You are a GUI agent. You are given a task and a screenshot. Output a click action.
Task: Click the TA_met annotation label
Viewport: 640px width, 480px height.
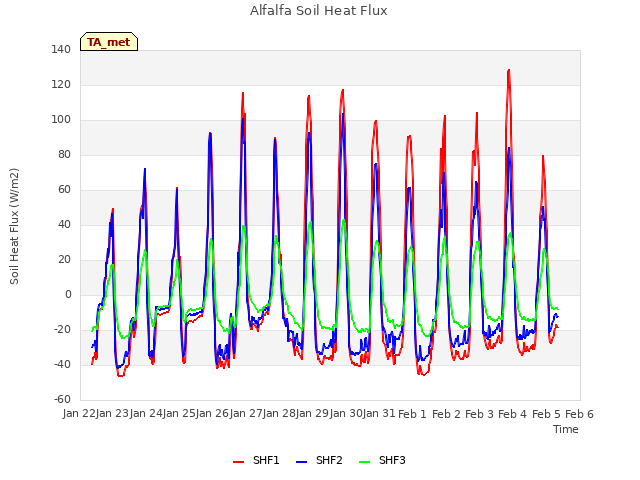[109, 42]
